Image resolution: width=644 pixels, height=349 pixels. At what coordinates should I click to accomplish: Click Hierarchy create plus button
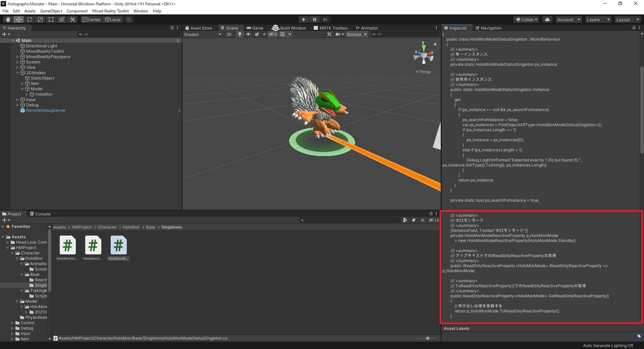6,34
